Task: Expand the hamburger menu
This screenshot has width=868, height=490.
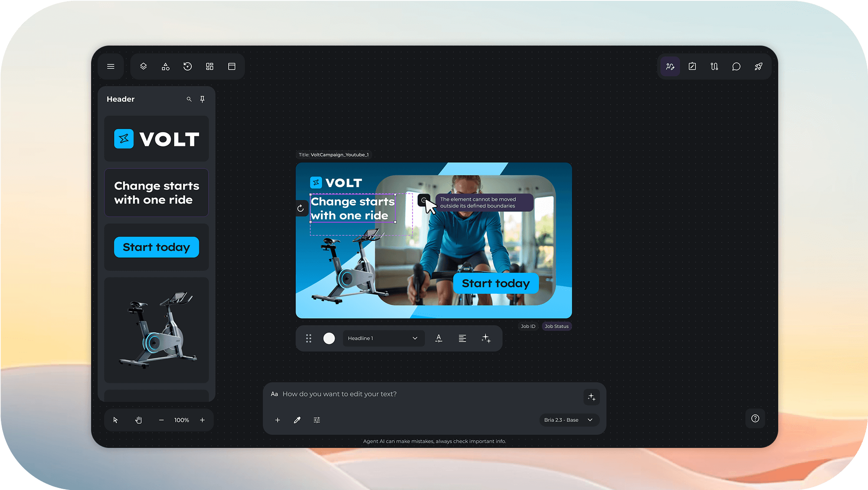Action: 111,66
